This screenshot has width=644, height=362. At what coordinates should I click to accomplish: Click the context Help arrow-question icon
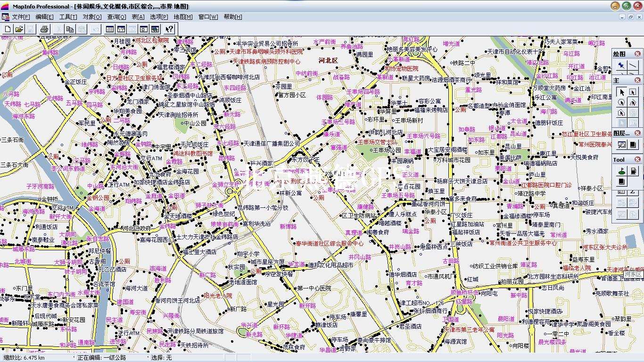(169, 29)
